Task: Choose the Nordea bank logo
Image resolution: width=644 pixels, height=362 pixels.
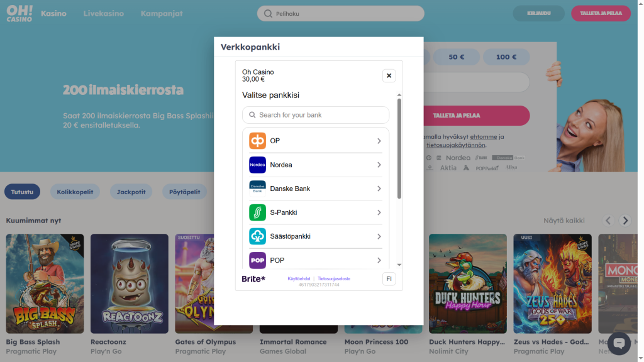Action: [x=257, y=165]
